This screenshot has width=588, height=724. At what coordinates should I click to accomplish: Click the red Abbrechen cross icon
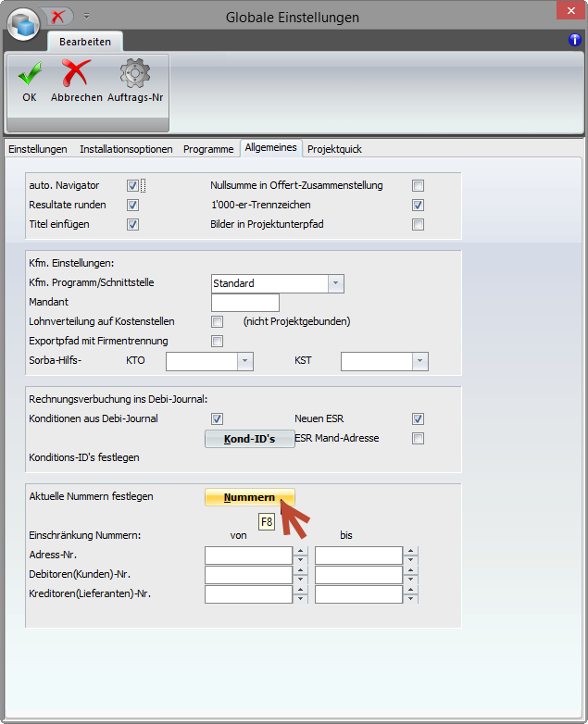coord(76,73)
